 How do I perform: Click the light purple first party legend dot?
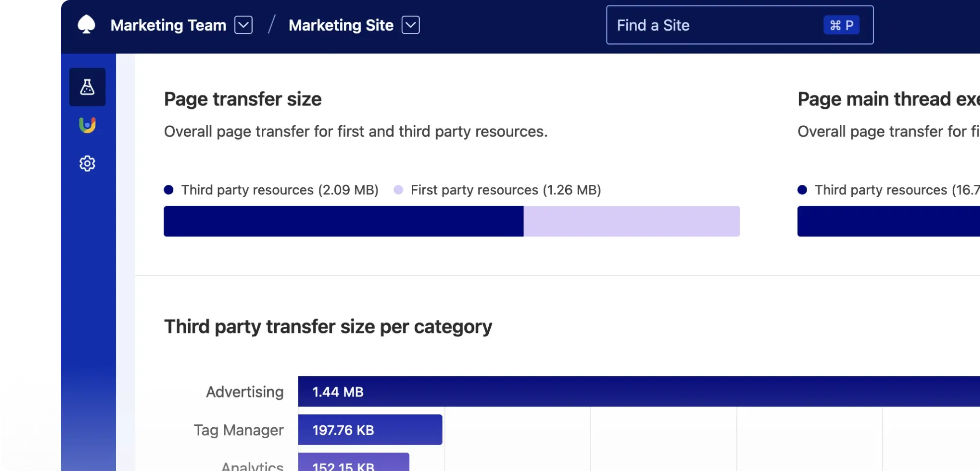[x=398, y=190]
